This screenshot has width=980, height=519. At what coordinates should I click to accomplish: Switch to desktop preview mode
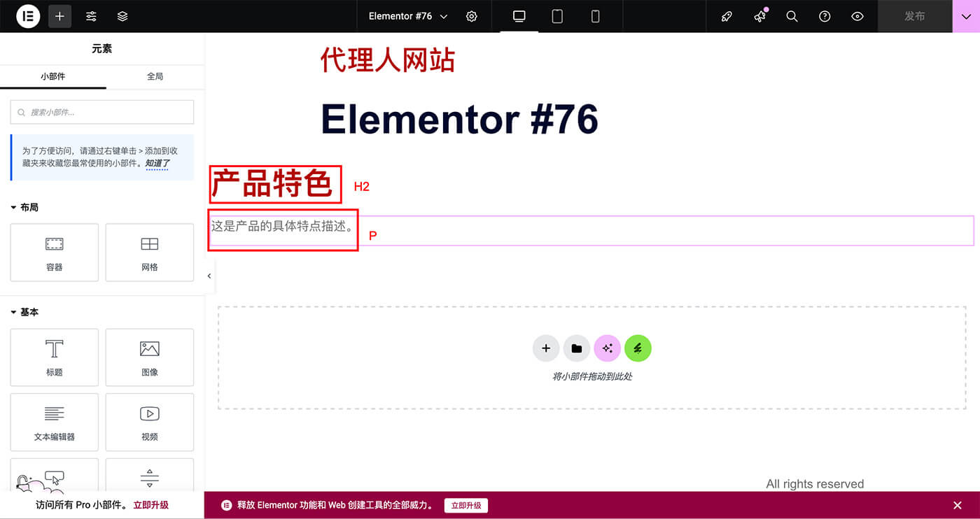[x=519, y=16]
